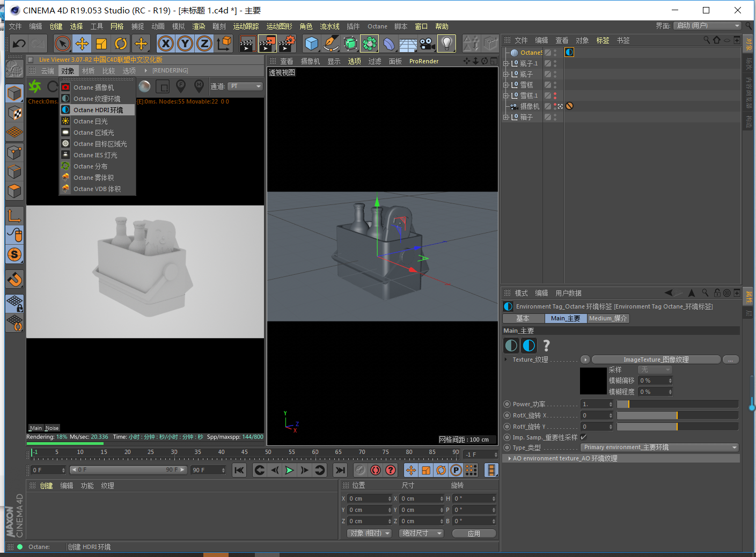Select the Octane environment tag icon
This screenshot has width=756, height=557.
pos(569,52)
